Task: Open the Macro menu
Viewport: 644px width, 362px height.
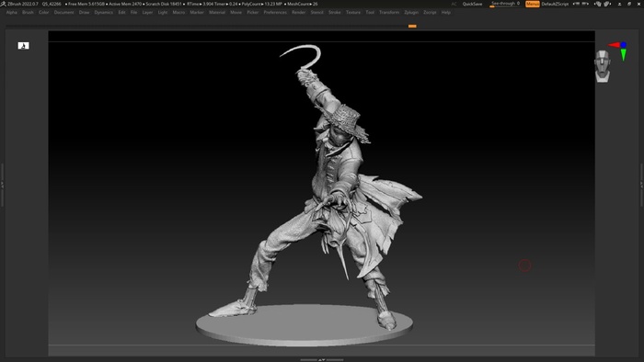Action: click(x=178, y=12)
